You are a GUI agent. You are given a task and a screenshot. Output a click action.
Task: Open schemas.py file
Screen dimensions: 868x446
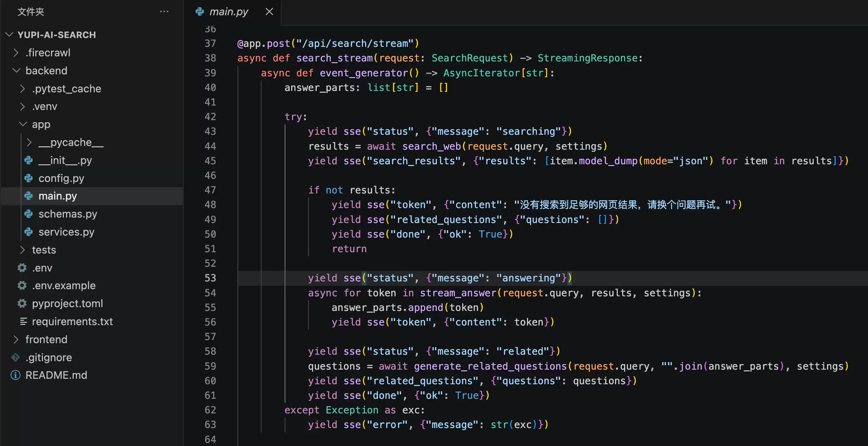point(68,214)
